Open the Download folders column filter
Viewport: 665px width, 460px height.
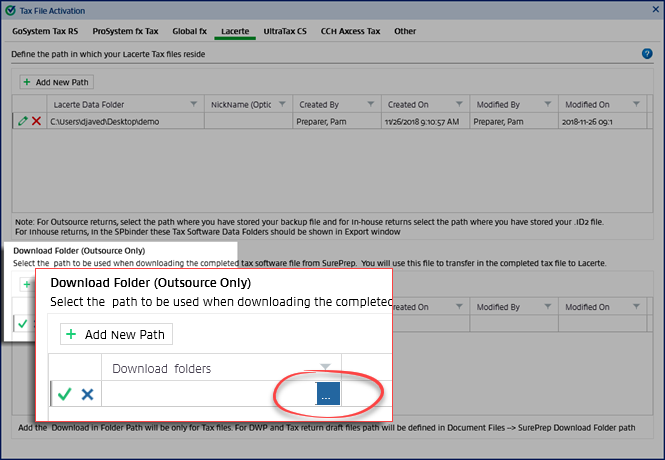323,367
